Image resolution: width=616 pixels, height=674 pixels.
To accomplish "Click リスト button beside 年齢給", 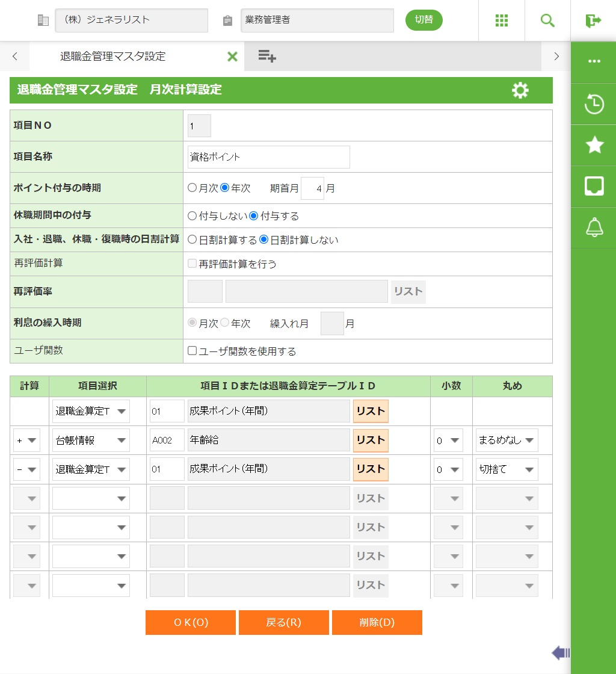I will pyautogui.click(x=371, y=441).
